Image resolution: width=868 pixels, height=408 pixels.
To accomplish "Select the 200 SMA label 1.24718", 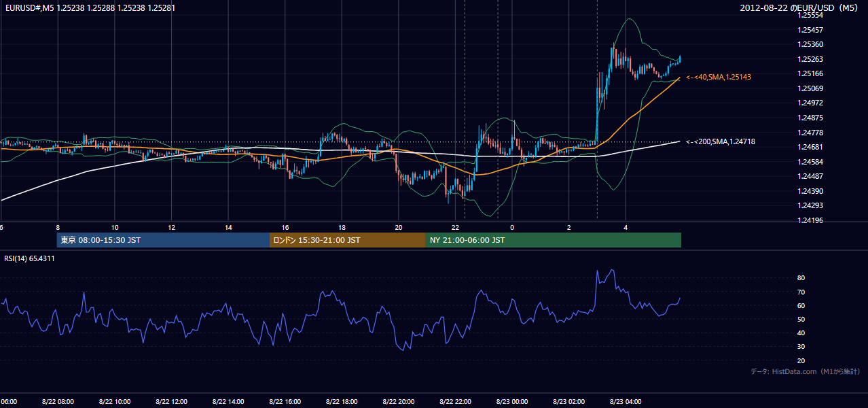I will pyautogui.click(x=721, y=141).
